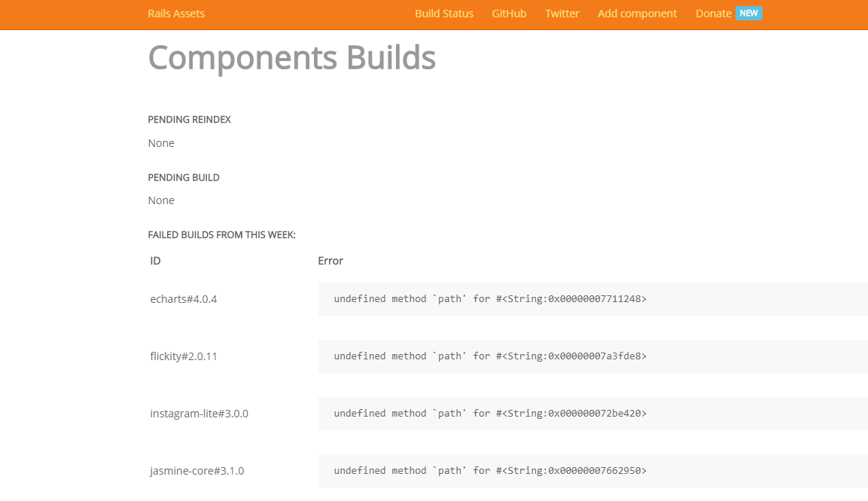Screen dimensions: 868x501
Task: Click the ID column header
Action: [156, 261]
